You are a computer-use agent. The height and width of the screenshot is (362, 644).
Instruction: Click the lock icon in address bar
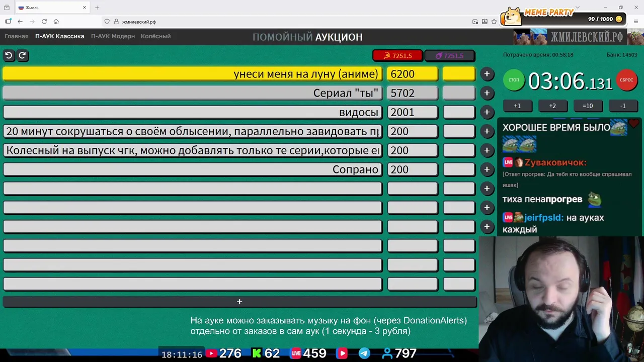116,22
